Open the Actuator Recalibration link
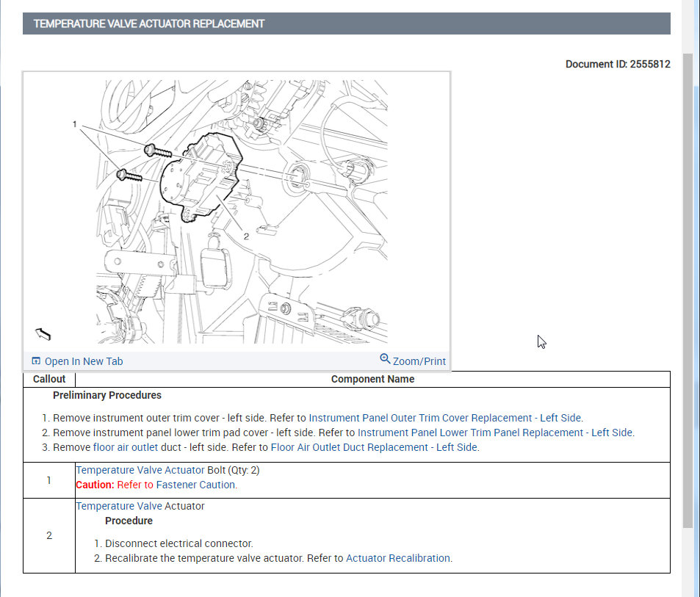 tap(398, 558)
